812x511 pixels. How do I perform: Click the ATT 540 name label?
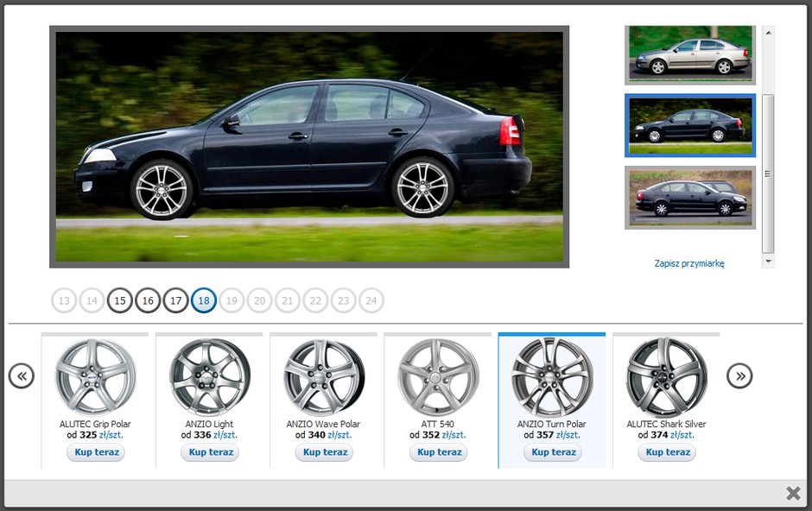[x=438, y=424]
